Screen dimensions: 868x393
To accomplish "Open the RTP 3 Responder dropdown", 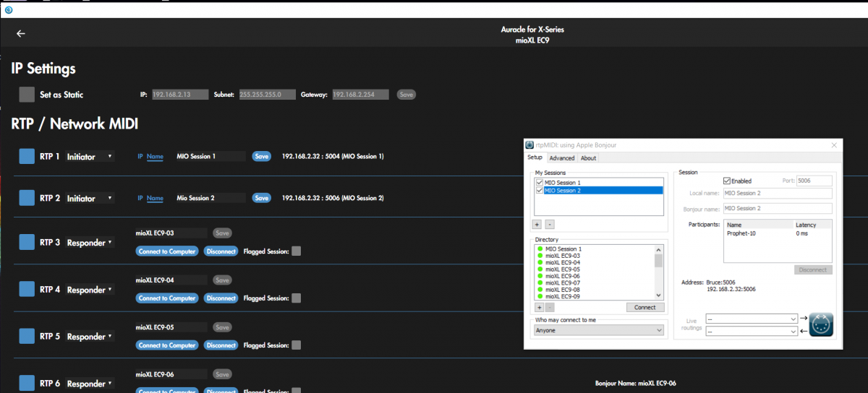I will (90, 243).
